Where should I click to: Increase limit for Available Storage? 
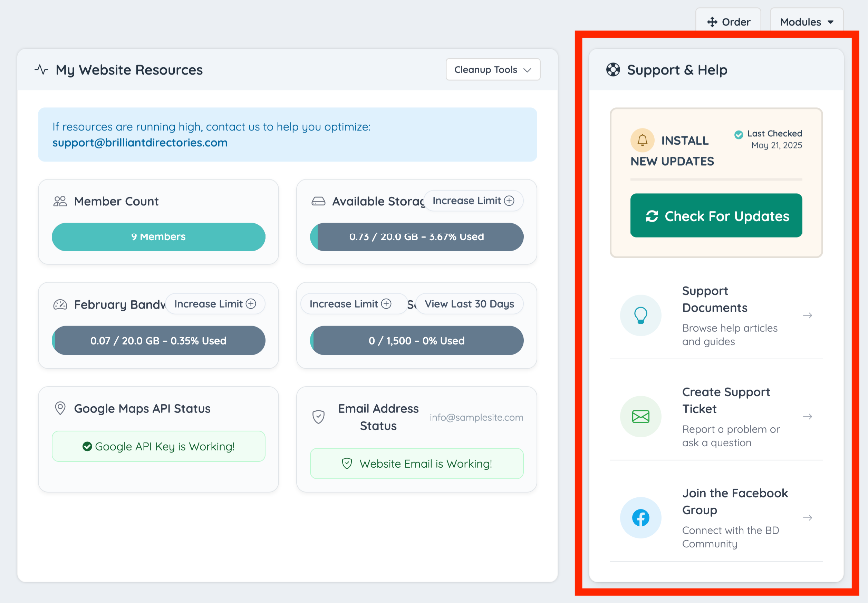click(473, 201)
